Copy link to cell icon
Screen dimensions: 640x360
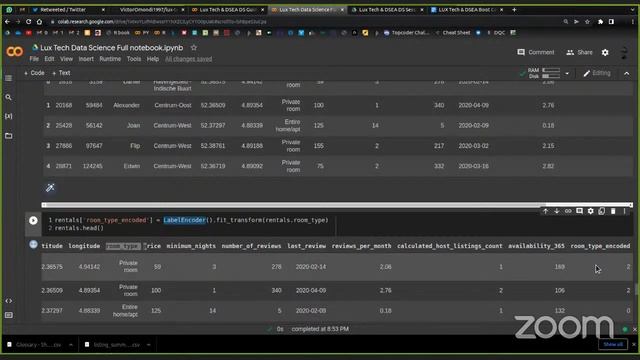568,211
